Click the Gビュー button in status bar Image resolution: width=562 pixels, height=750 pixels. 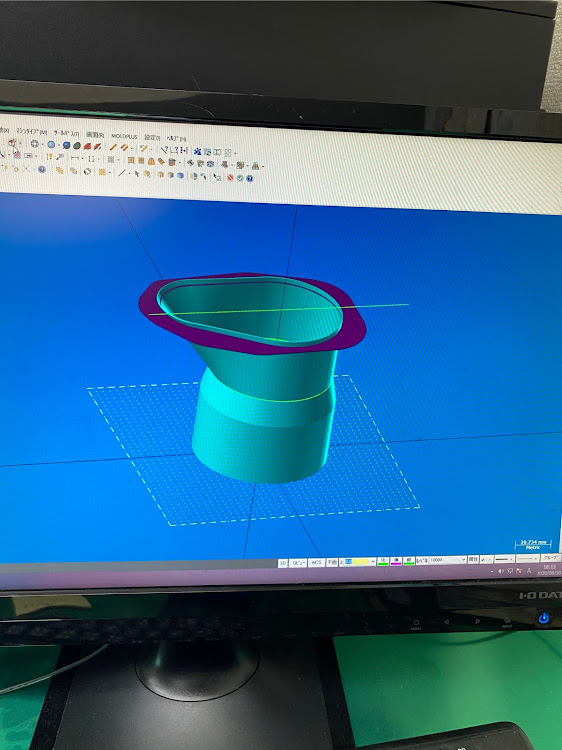pyautogui.click(x=298, y=562)
